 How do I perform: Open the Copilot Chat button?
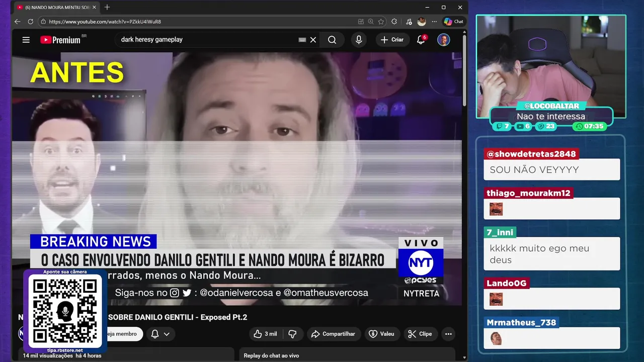click(x=453, y=22)
